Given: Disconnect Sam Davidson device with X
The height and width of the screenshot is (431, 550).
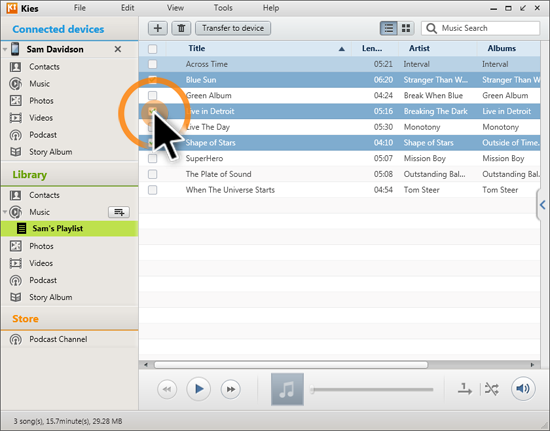Looking at the screenshot, I should tap(118, 49).
